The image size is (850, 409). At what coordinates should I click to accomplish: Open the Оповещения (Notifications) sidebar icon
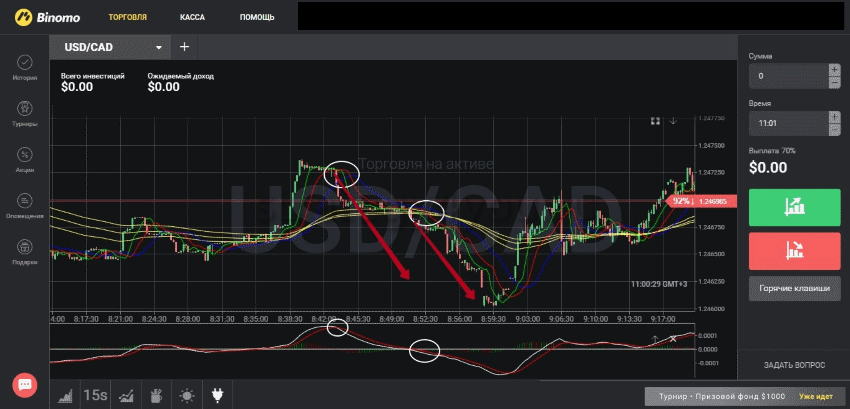[x=25, y=202]
